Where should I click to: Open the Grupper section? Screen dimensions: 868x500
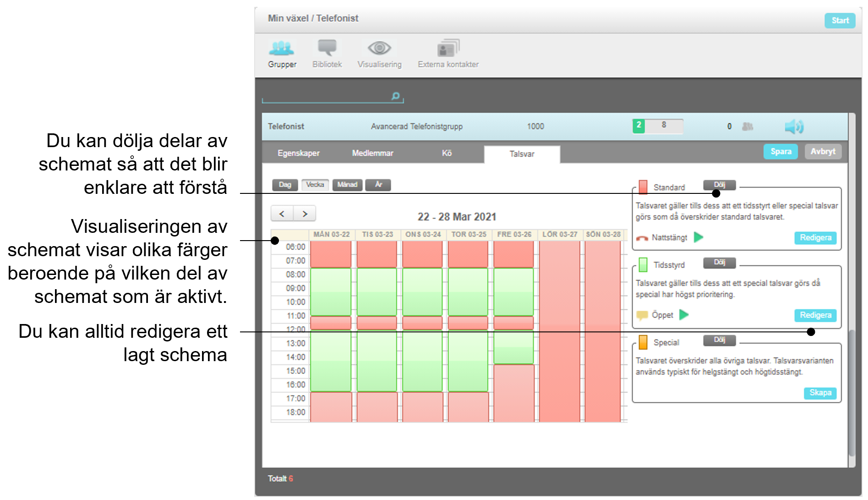click(282, 54)
